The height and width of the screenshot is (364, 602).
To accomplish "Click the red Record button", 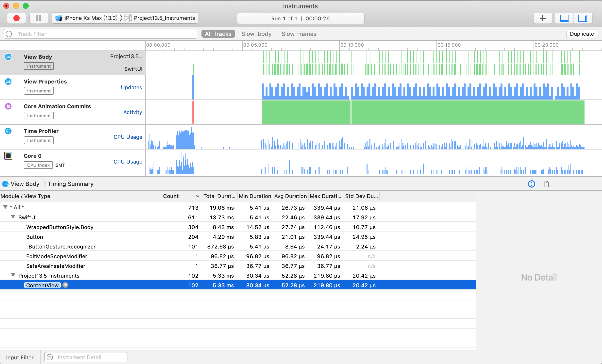I will coord(16,18).
